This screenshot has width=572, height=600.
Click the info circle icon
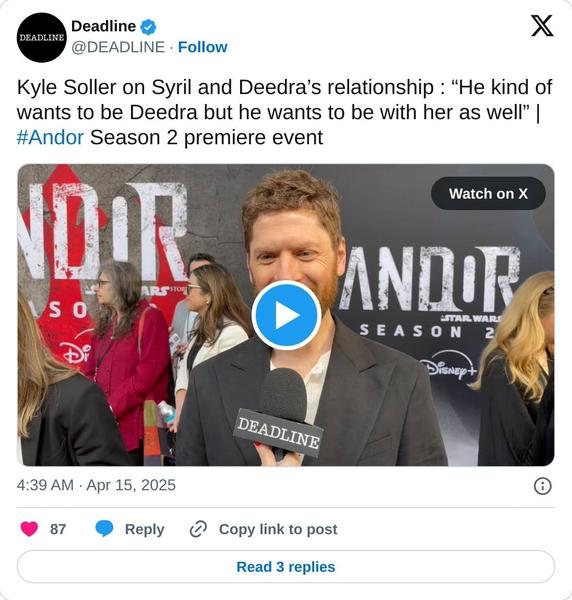[x=543, y=486]
